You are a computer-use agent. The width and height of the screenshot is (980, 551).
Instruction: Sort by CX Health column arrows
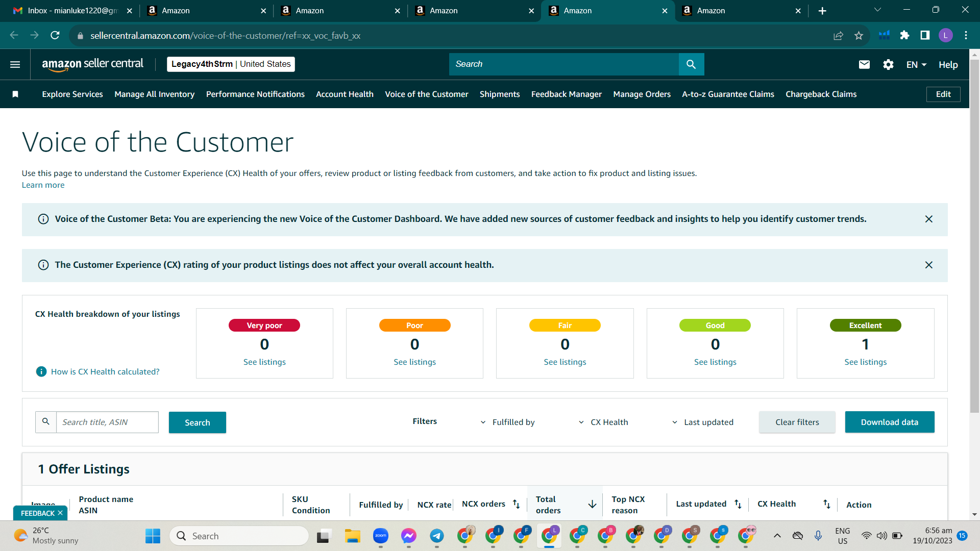pyautogui.click(x=827, y=505)
